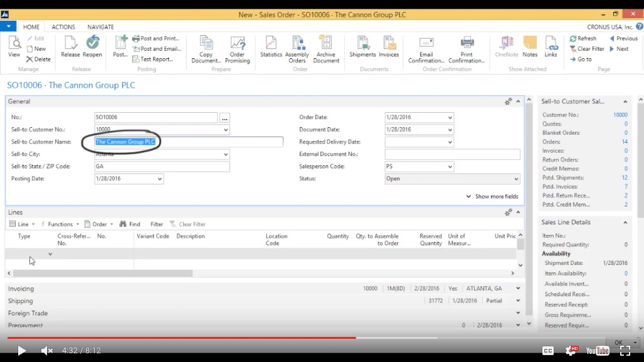The image size is (644, 362).
Task: Click the No. field lookup button
Action: point(224,118)
